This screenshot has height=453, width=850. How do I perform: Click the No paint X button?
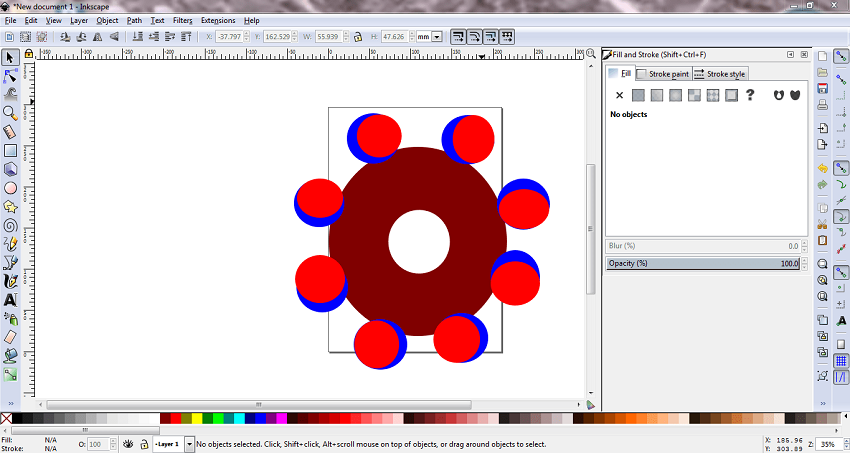pos(620,95)
